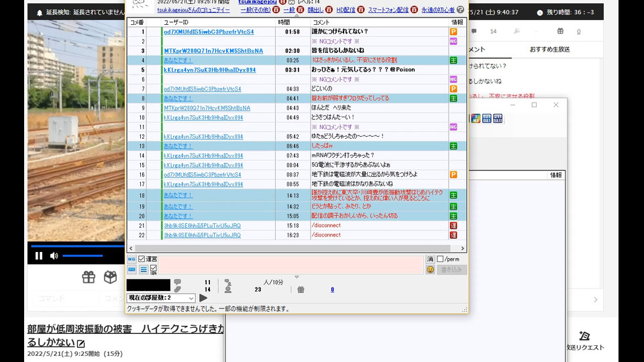Maximize the background channel window
644x362 pixels.
[x=534, y=105]
